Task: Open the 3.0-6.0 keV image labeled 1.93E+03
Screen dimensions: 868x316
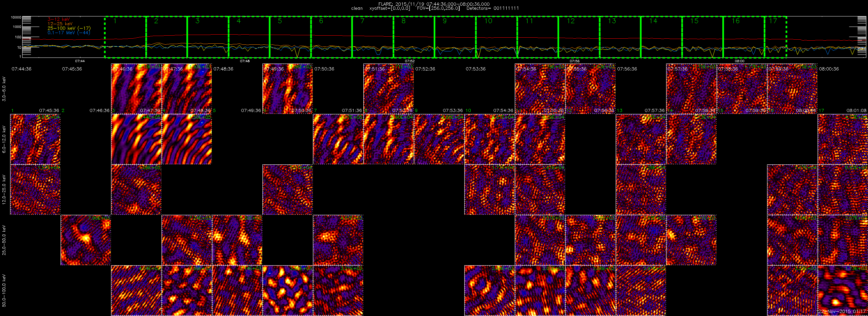Action: point(187,88)
